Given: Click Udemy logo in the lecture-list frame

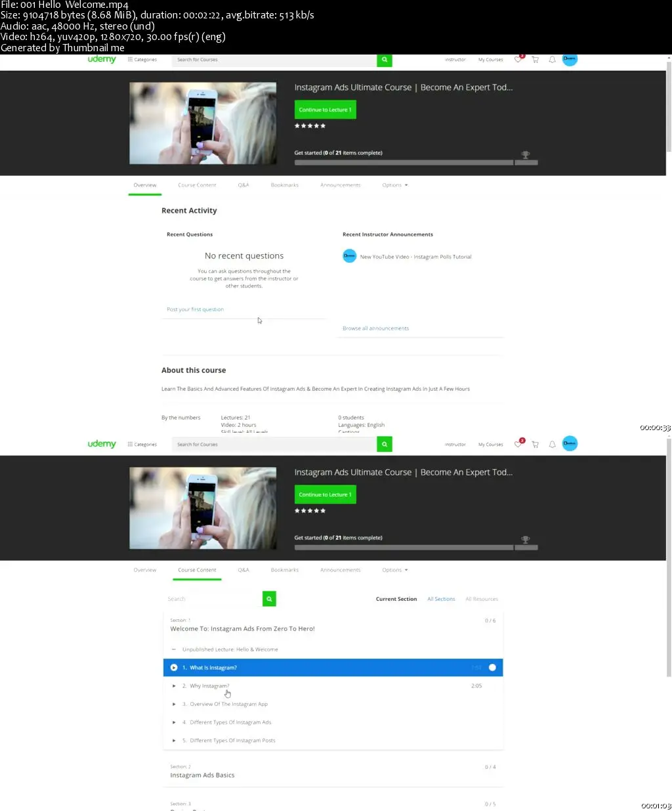Looking at the screenshot, I should tap(102, 444).
